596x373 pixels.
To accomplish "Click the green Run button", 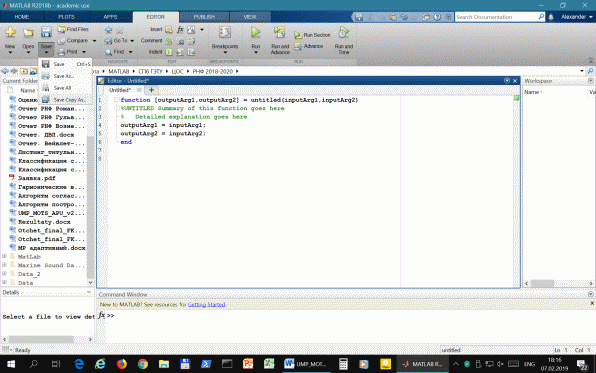I will 255,33.
